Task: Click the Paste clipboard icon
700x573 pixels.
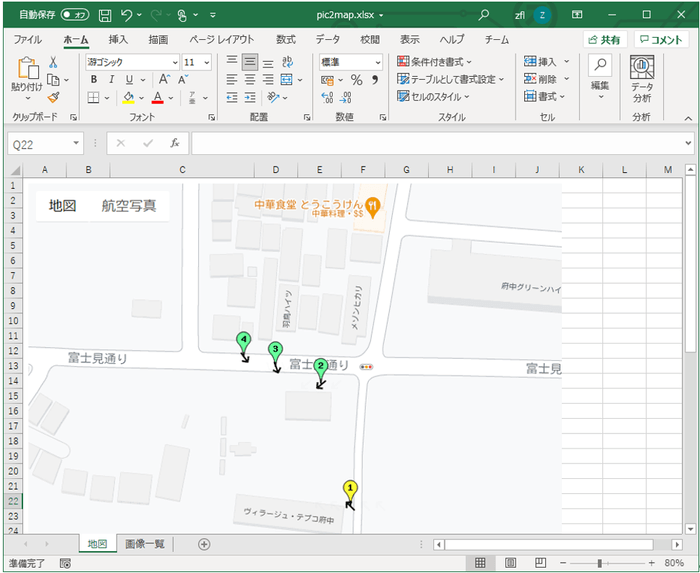Action: (28, 68)
